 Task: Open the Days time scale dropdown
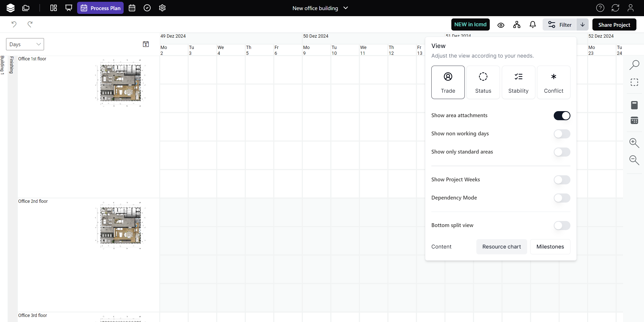pos(25,44)
